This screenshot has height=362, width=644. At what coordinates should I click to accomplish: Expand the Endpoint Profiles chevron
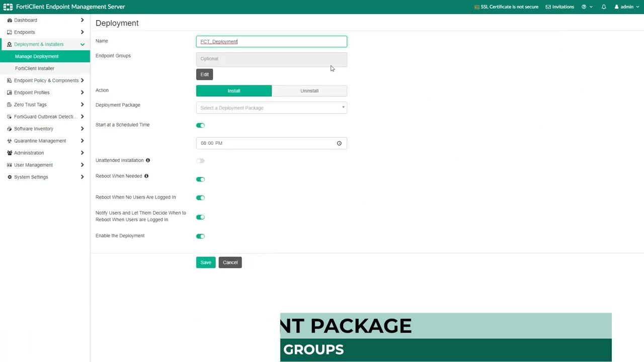point(82,93)
